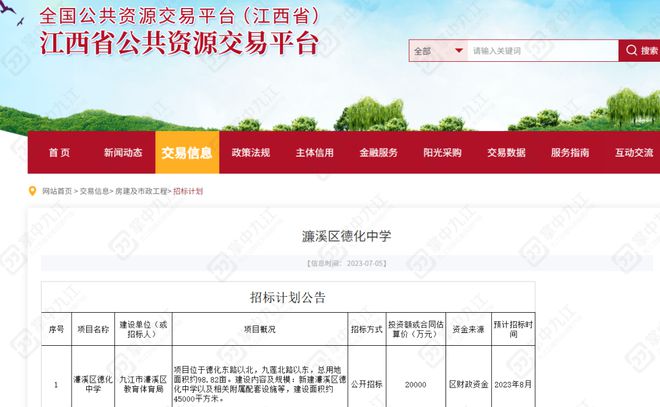Click the 预计招标时间 column header
The height and width of the screenshot is (407, 660).
tap(513, 329)
